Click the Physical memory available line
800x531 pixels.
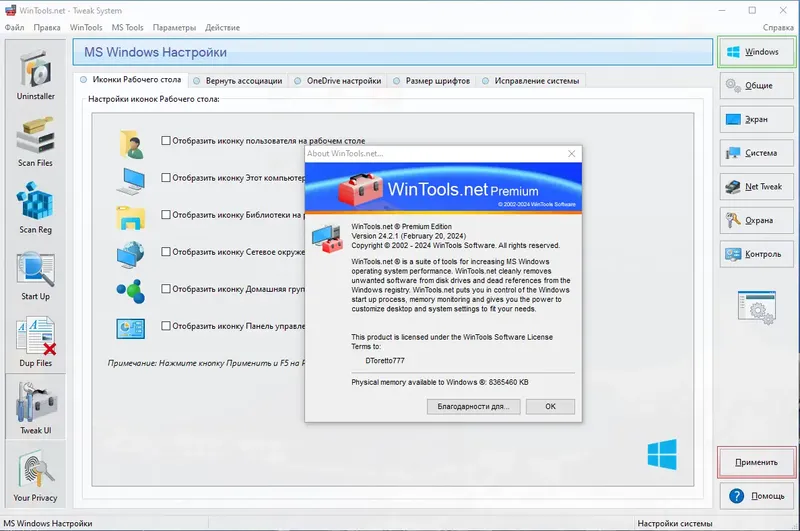(440, 382)
